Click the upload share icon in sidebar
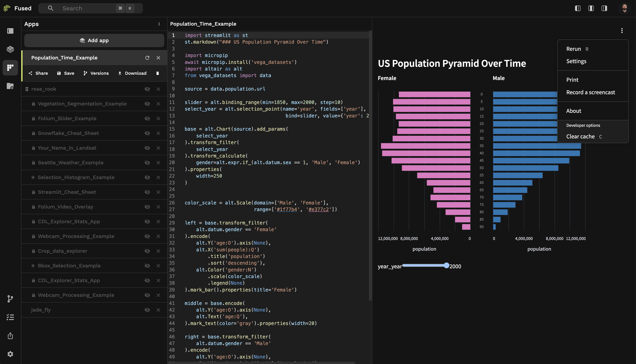The image size is (636, 364). tap(10, 336)
